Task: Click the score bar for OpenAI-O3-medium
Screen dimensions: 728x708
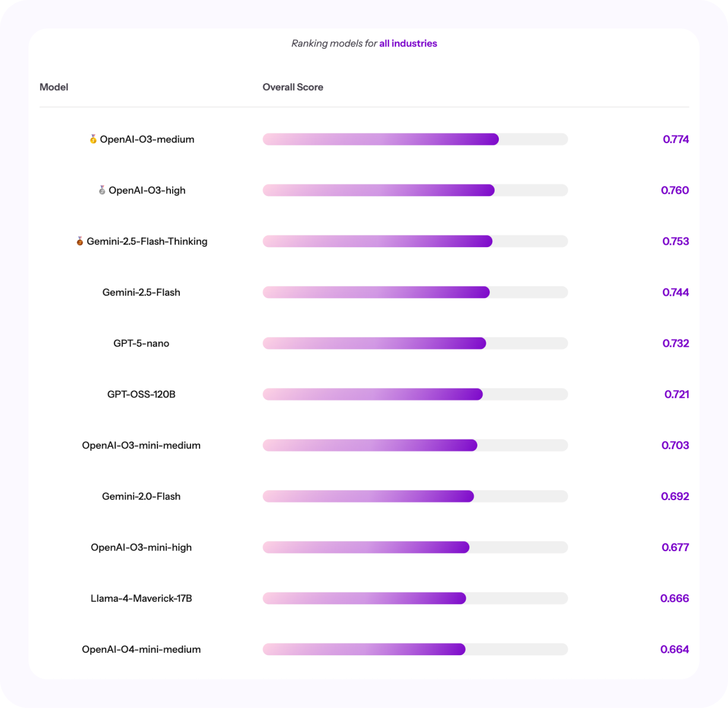Action: tap(415, 139)
